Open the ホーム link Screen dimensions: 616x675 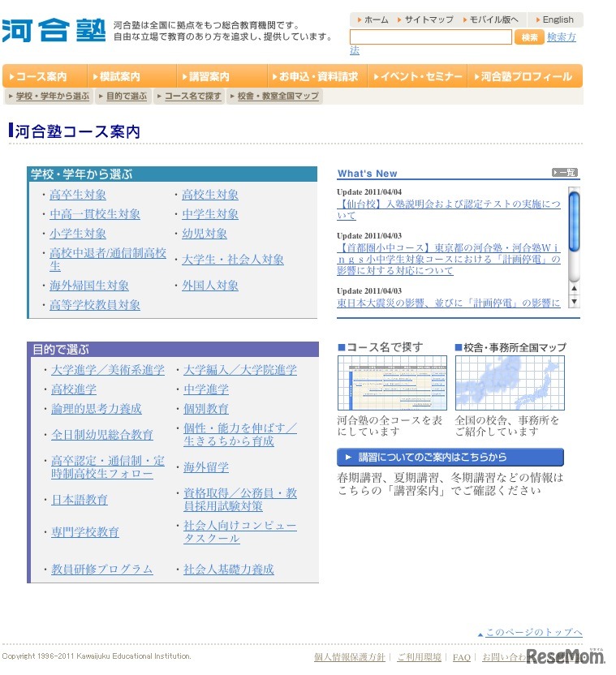(x=373, y=19)
